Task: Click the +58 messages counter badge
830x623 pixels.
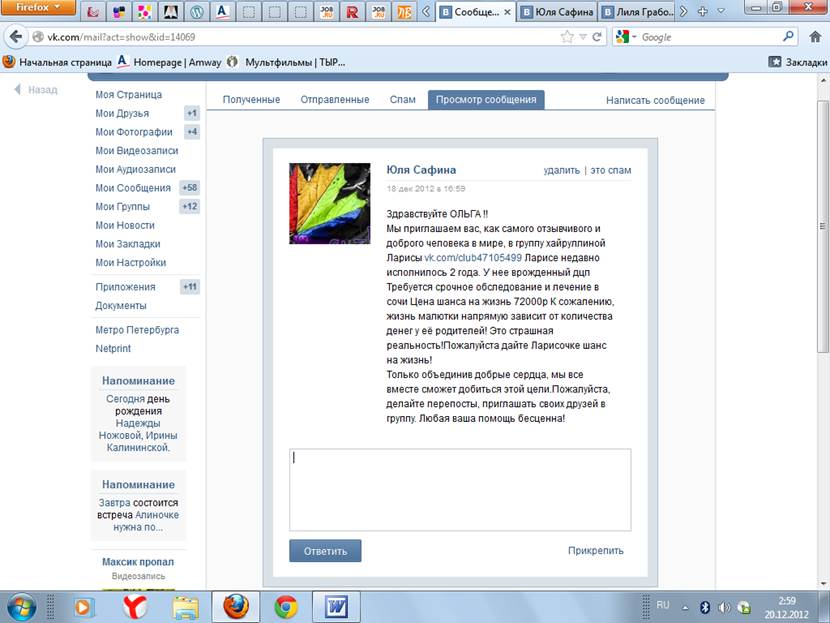Action: click(190, 187)
